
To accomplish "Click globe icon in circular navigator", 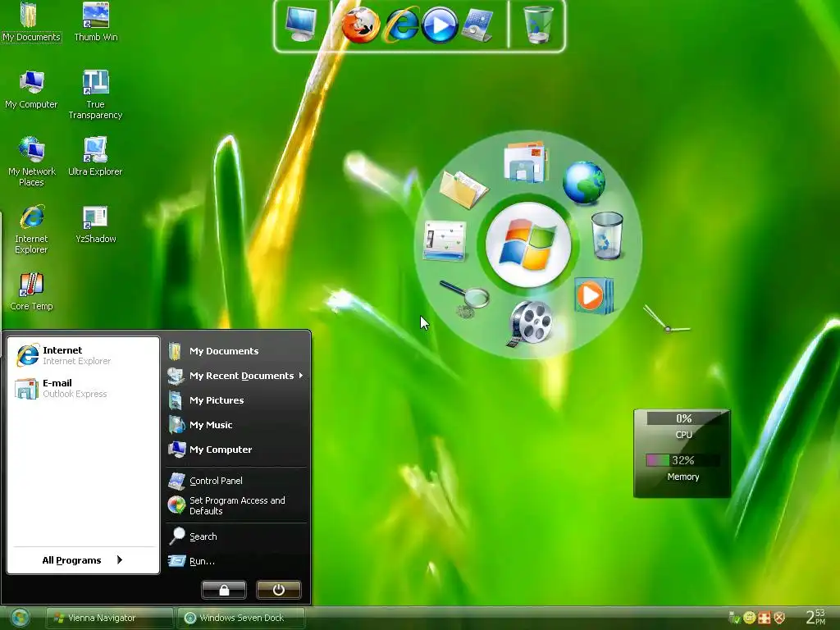I will click(x=584, y=182).
